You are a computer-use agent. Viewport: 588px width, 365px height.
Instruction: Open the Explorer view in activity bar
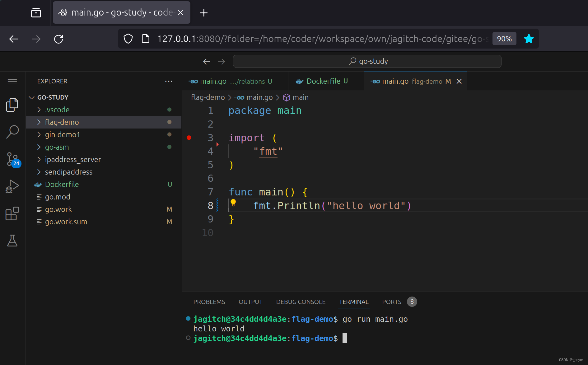(12, 105)
